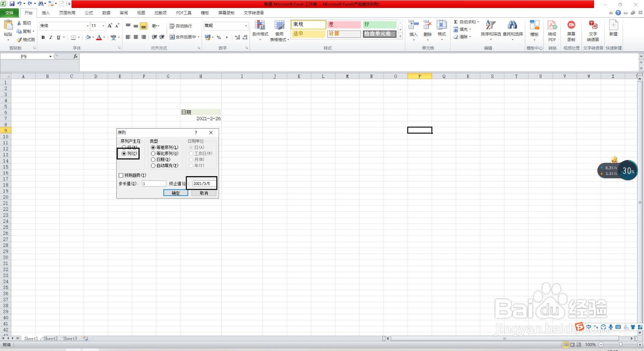Open the 插入 ribbon tab
The image size is (644, 351).
point(46,13)
